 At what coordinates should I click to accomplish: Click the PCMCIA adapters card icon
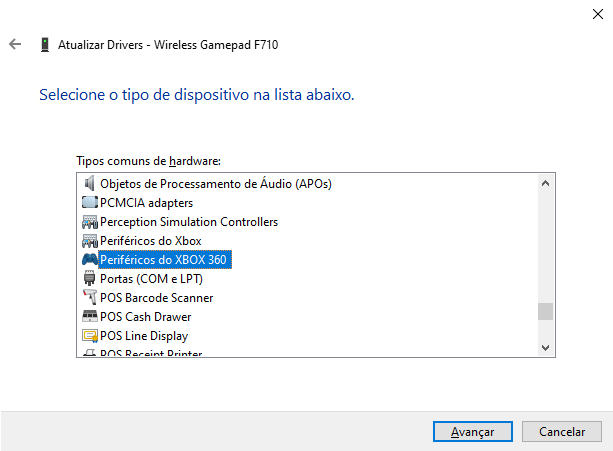tap(89, 203)
